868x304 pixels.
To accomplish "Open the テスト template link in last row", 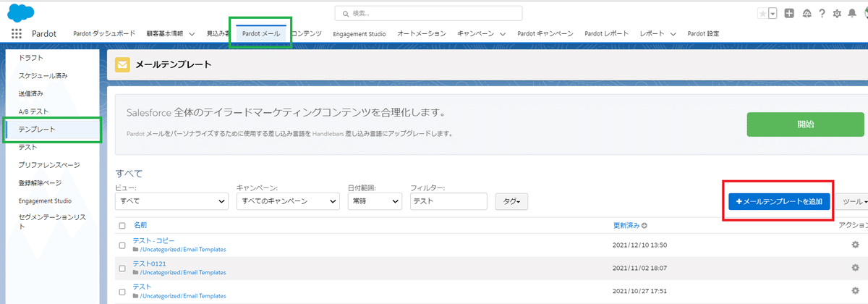I will pos(142,287).
